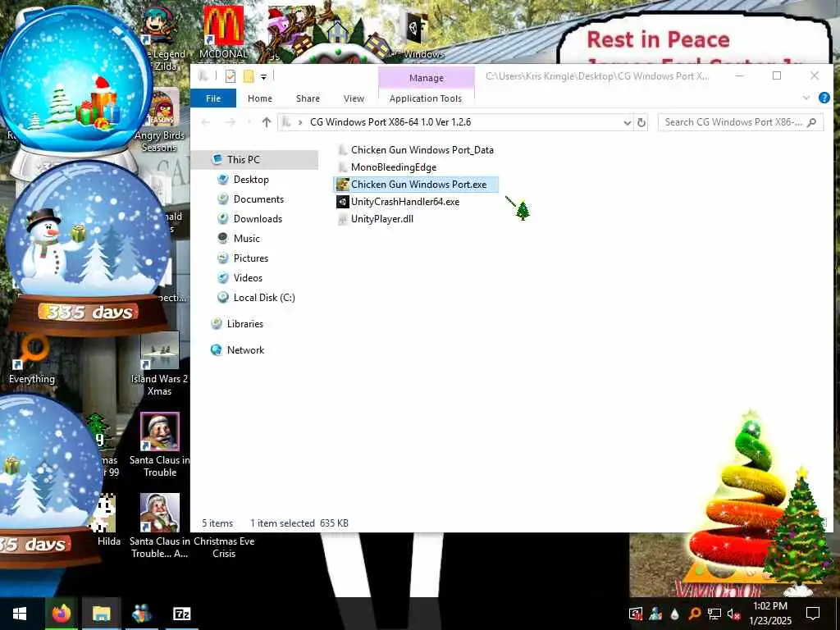840x630 pixels.
Task: Open Downloads in navigation pane
Action: pos(257,218)
